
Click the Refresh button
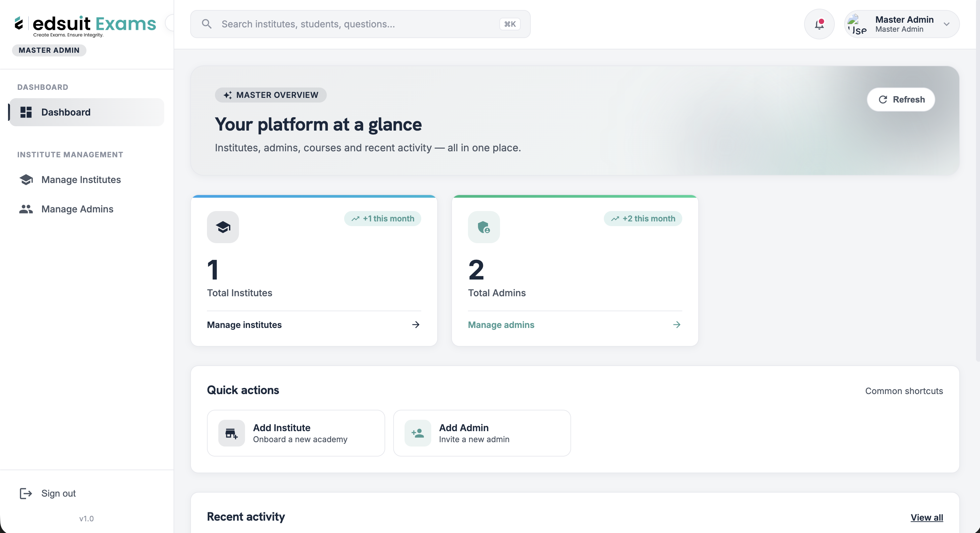(x=901, y=100)
